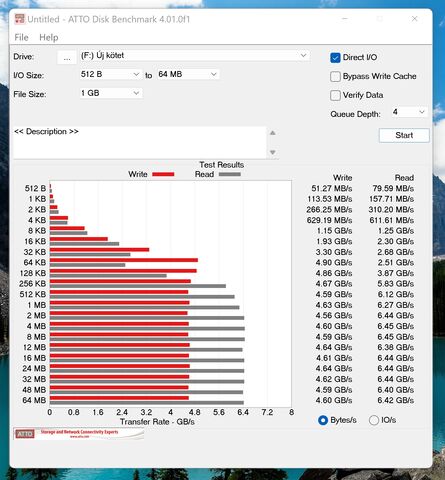Click the 6.42 GB/s read value
This screenshot has height=480, width=445.
(x=396, y=400)
